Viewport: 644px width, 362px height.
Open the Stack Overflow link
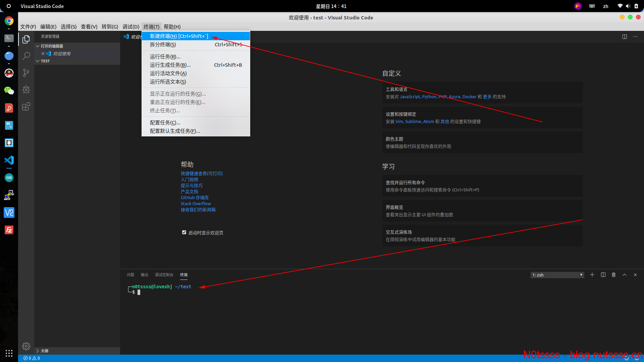click(x=196, y=204)
